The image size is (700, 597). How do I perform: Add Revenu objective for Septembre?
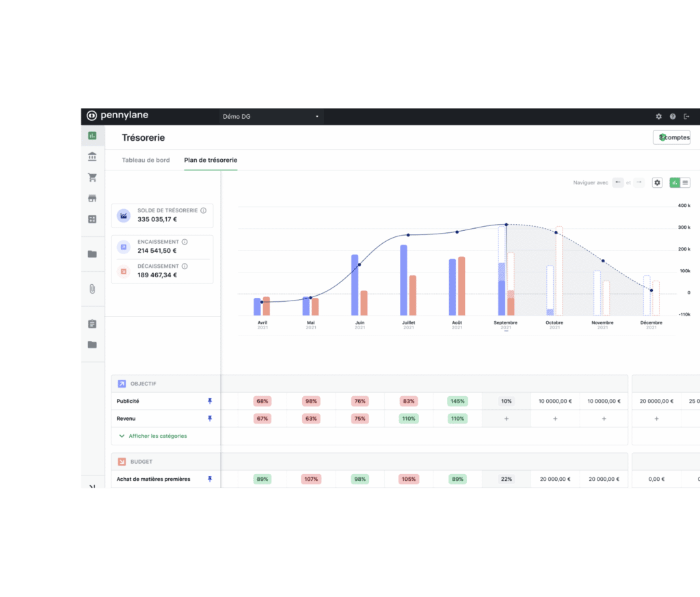(507, 419)
